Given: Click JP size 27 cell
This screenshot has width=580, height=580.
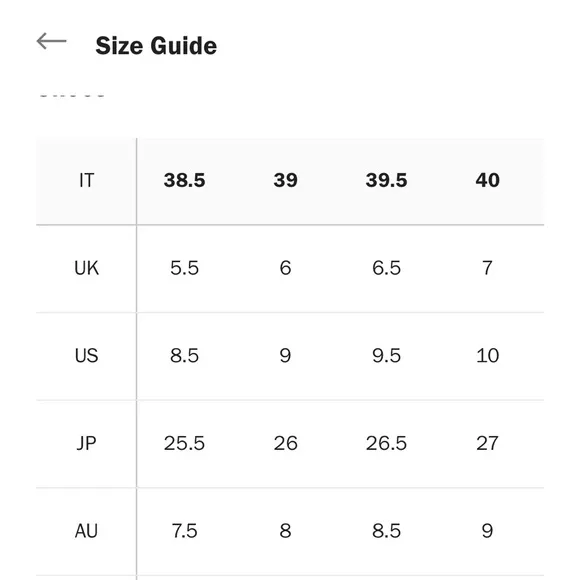Looking at the screenshot, I should [x=488, y=444].
